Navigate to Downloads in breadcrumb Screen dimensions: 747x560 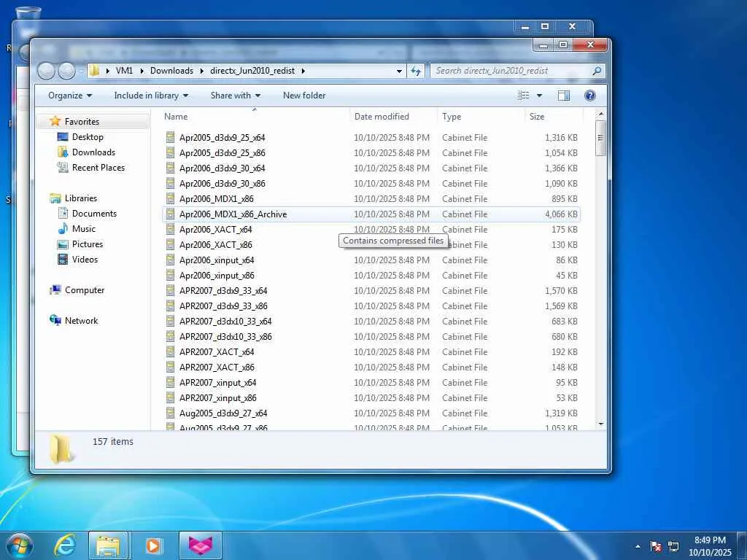(171, 71)
